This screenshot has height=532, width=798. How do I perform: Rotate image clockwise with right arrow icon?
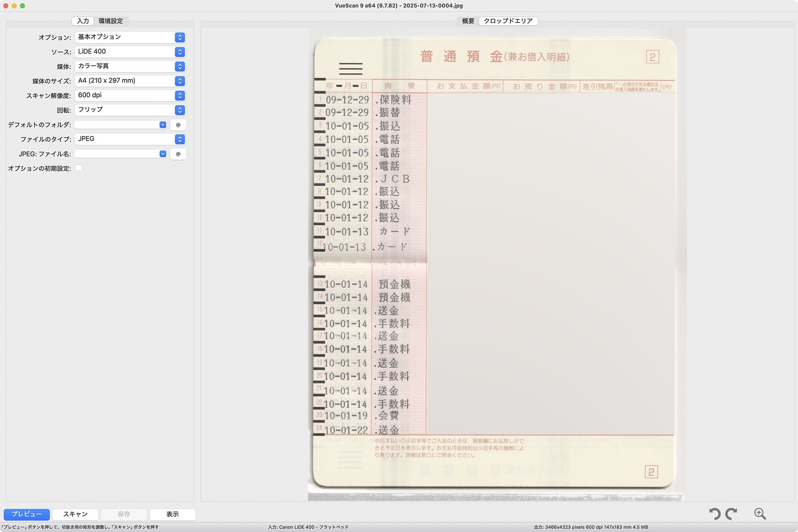(731, 514)
